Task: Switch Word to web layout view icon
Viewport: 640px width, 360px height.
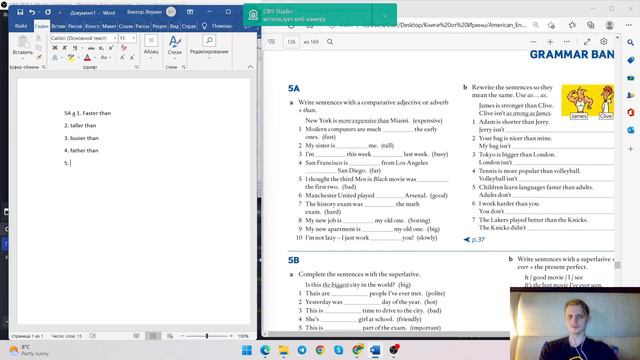Action: [170, 336]
